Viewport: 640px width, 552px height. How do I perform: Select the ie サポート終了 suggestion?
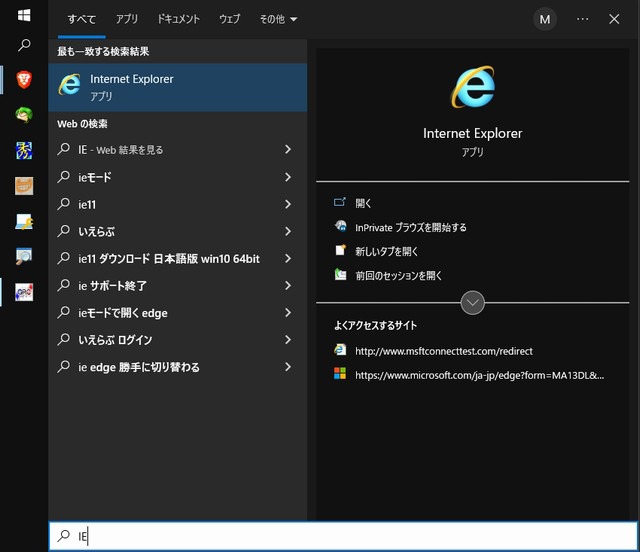click(178, 285)
